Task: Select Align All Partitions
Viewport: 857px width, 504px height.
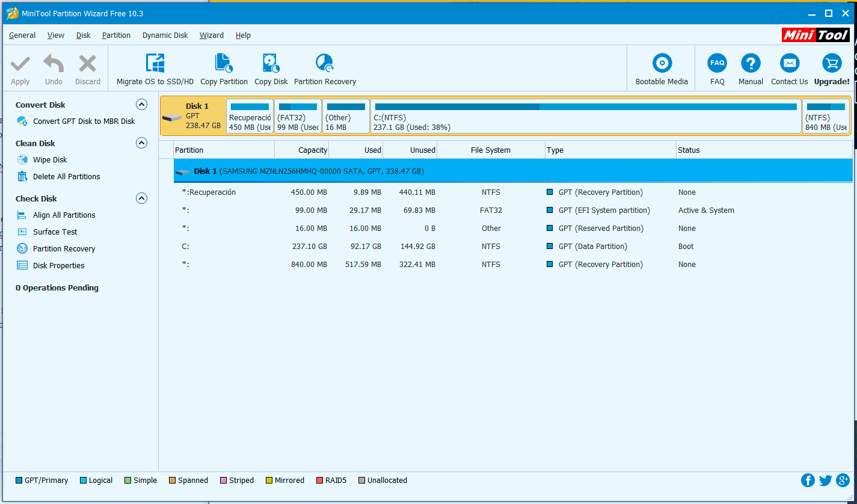Action: pos(64,215)
